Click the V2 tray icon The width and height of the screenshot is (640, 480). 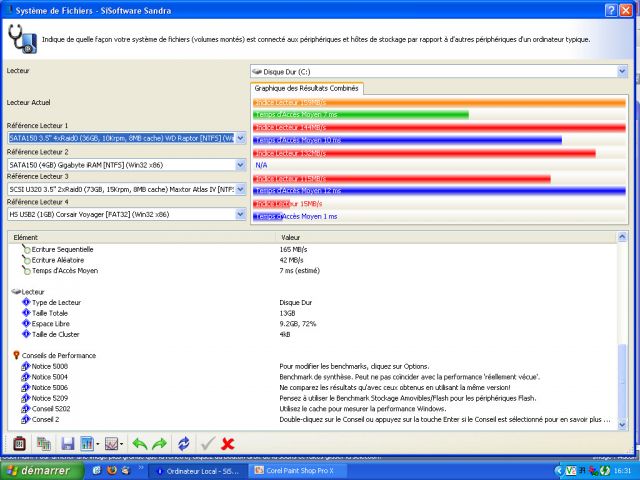coord(571,471)
